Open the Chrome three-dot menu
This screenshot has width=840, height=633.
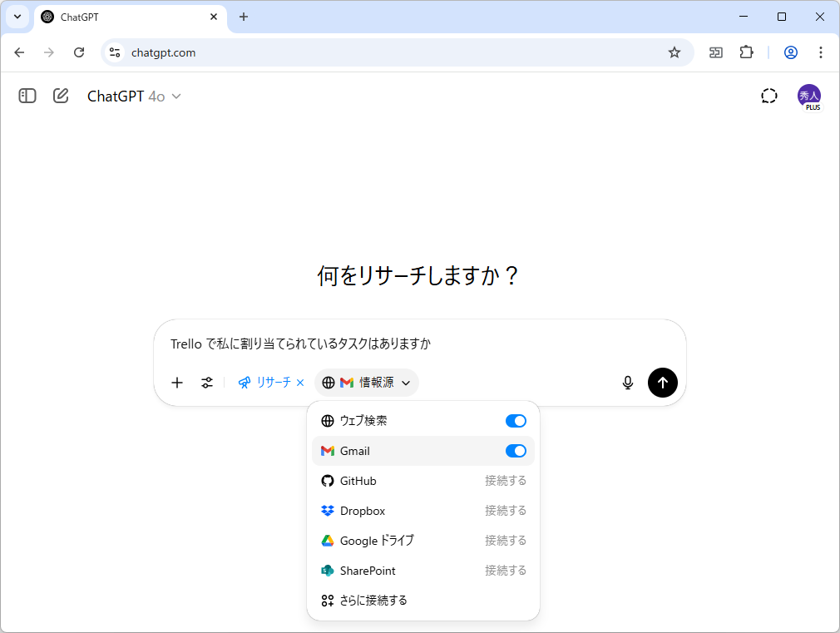[x=821, y=52]
